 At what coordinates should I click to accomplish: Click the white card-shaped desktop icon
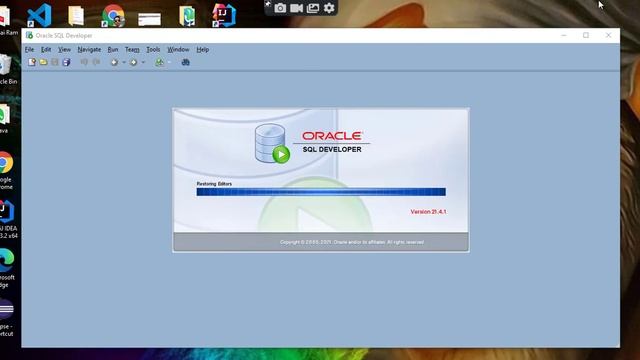click(x=149, y=19)
